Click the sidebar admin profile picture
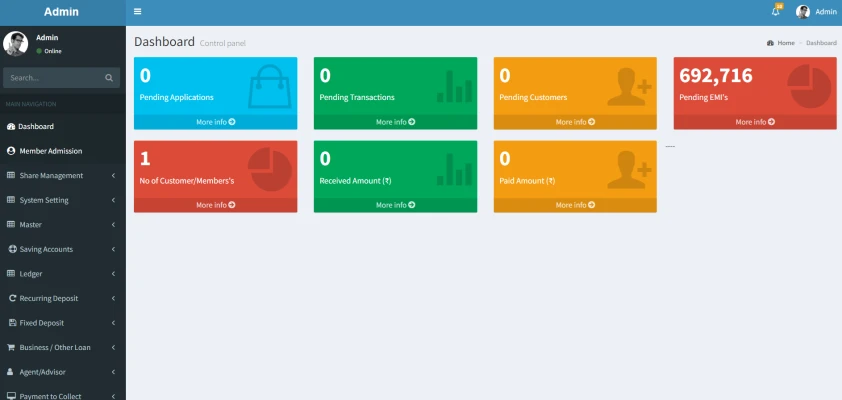The width and height of the screenshot is (842, 400). point(15,43)
